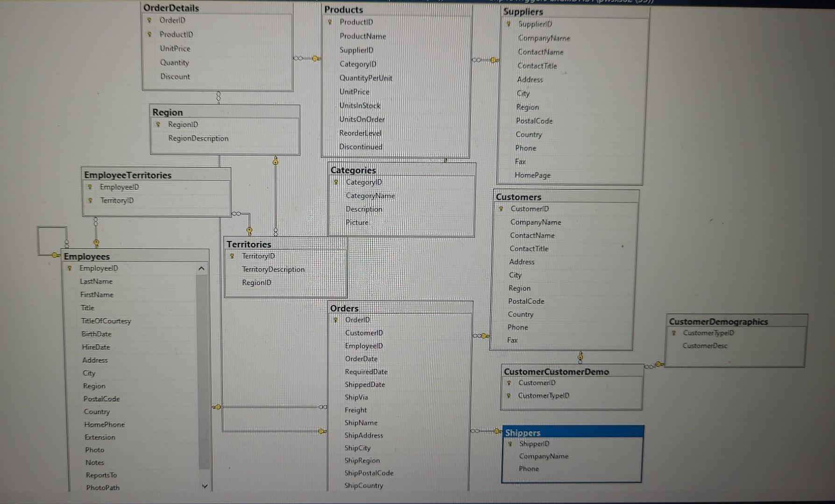Click the key icon beside OrderID in OrderDetails
The height and width of the screenshot is (504, 835).
pyautogui.click(x=149, y=21)
